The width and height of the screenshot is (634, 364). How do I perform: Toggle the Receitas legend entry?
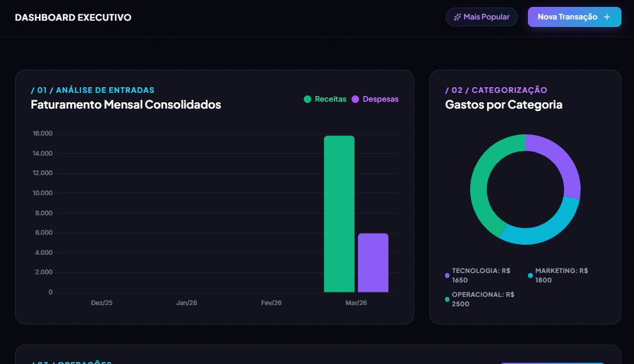(325, 99)
